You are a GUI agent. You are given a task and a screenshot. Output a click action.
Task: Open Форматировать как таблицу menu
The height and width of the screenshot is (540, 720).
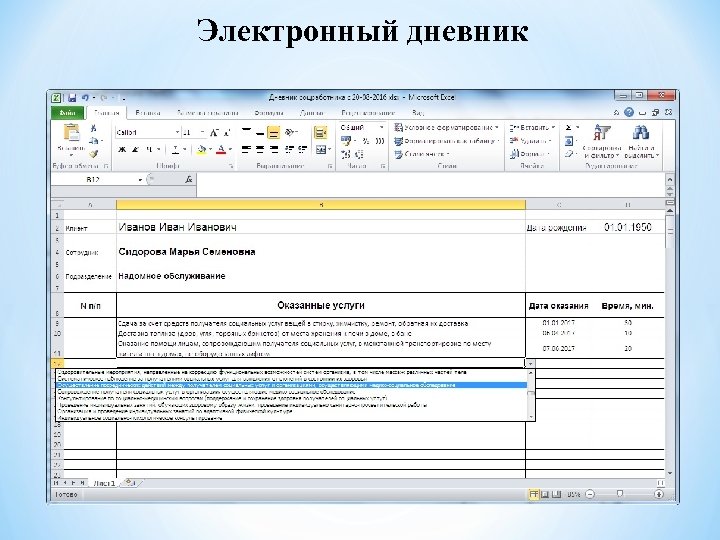(x=446, y=141)
